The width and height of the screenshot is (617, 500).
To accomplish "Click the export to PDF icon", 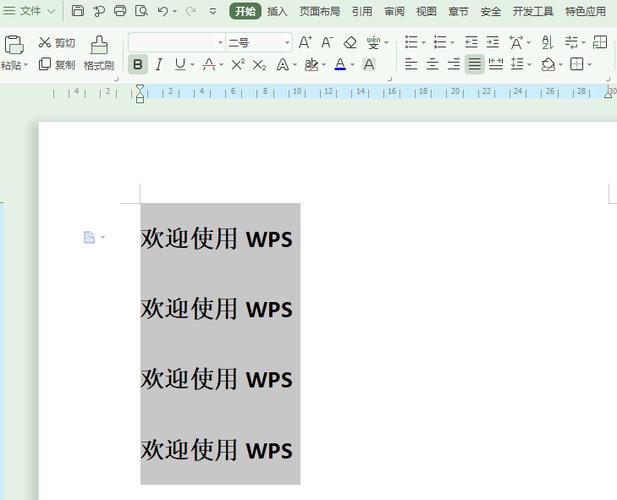I will coord(98,11).
